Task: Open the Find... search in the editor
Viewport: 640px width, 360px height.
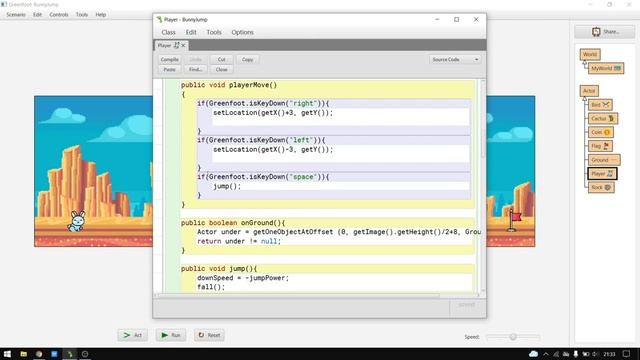Action: [196, 70]
